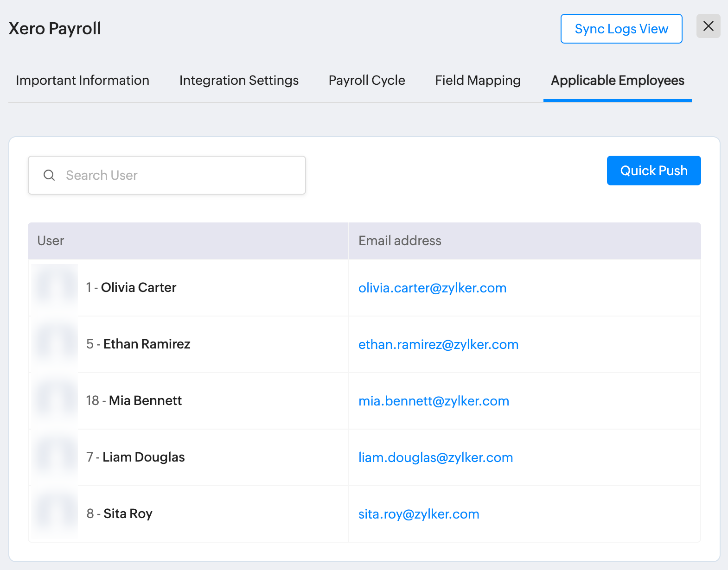Select the Applicable Employees tab
This screenshot has width=728, height=570.
[x=618, y=80]
